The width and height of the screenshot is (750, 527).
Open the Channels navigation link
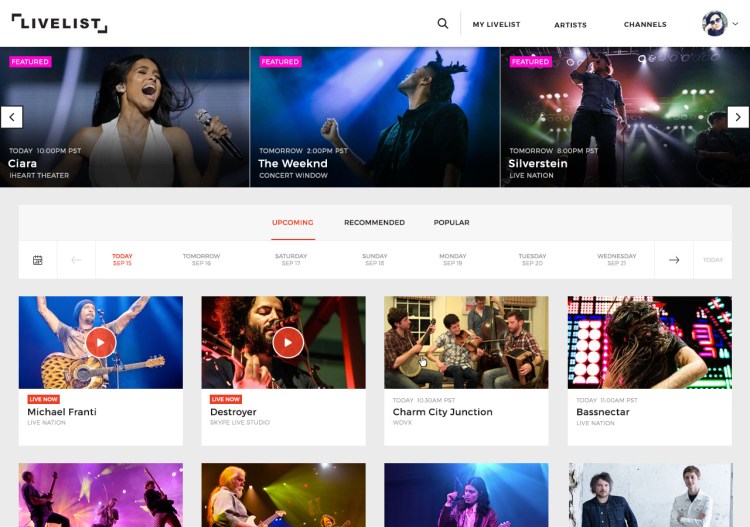tap(645, 24)
